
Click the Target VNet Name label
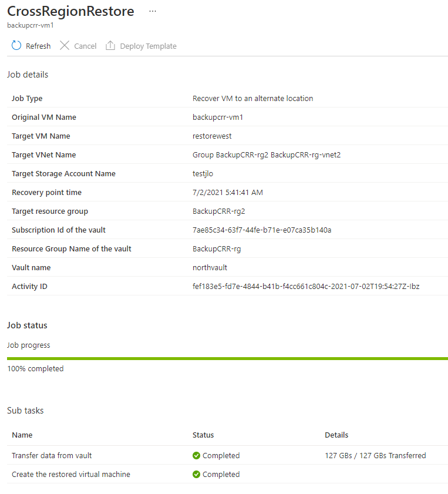(x=44, y=155)
